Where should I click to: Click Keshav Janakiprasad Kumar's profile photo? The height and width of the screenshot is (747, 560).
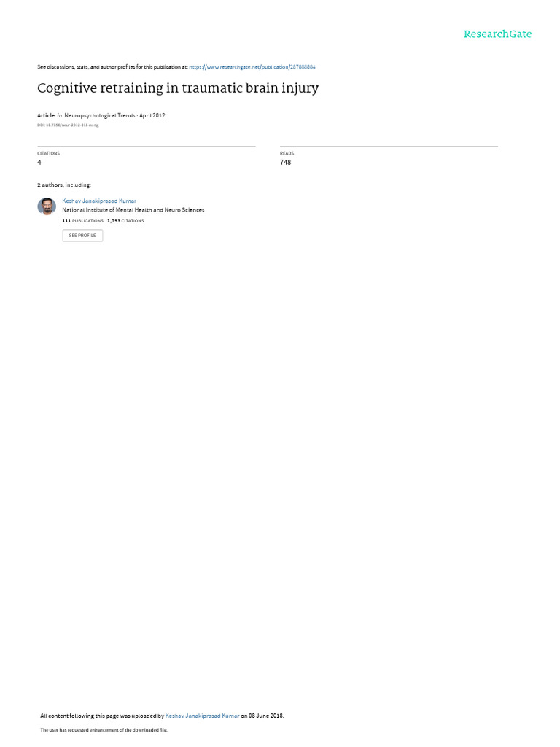(x=47, y=206)
